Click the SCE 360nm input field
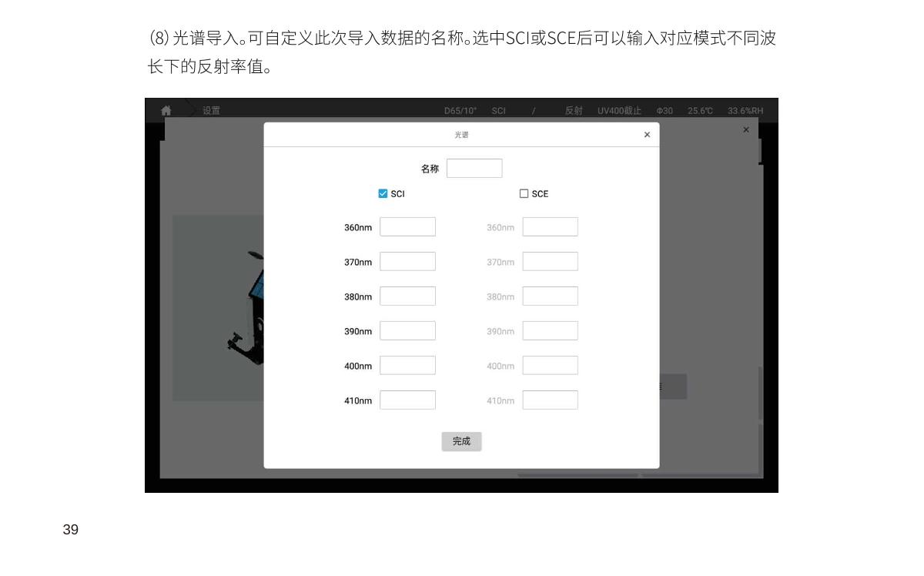This screenshot has height=576, width=924. click(x=550, y=227)
